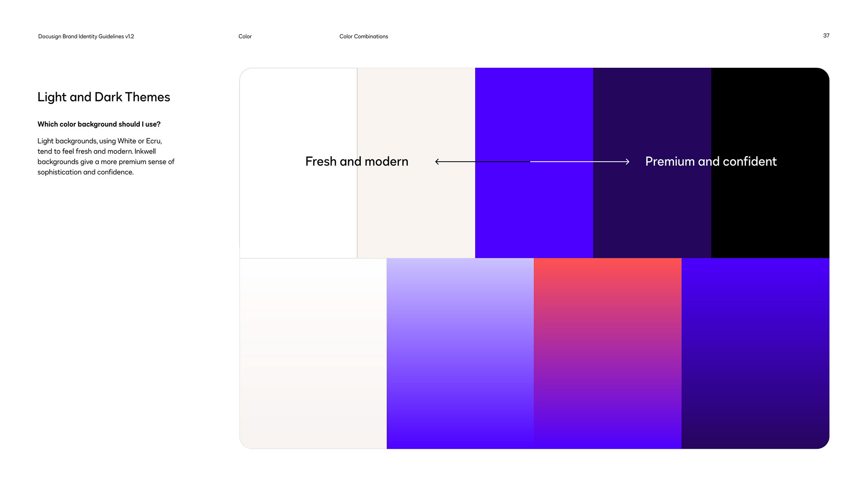Select the coral-to-purple gradient swatch

coord(608,353)
